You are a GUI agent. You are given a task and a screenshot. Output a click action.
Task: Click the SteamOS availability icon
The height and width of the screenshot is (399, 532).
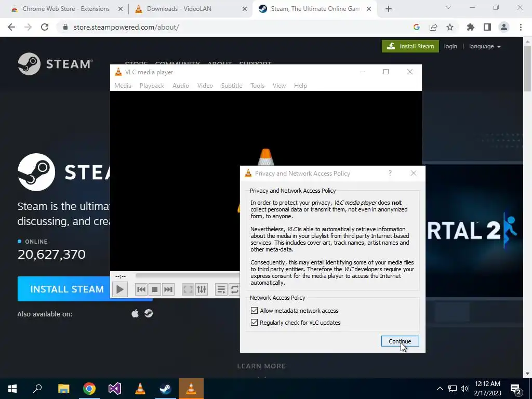point(148,313)
